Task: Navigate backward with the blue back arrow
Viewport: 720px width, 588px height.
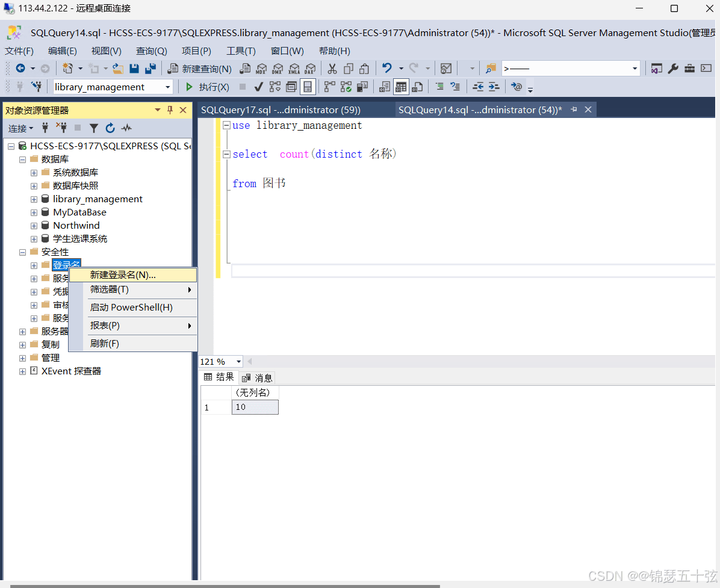Action: pos(20,69)
